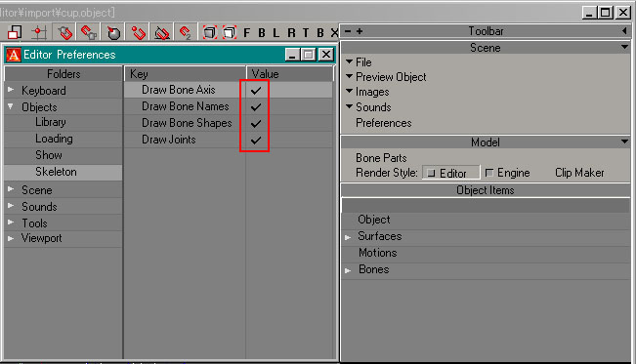Uncheck the Draw Bone Axis value
This screenshot has width=636, height=364.
[256, 90]
